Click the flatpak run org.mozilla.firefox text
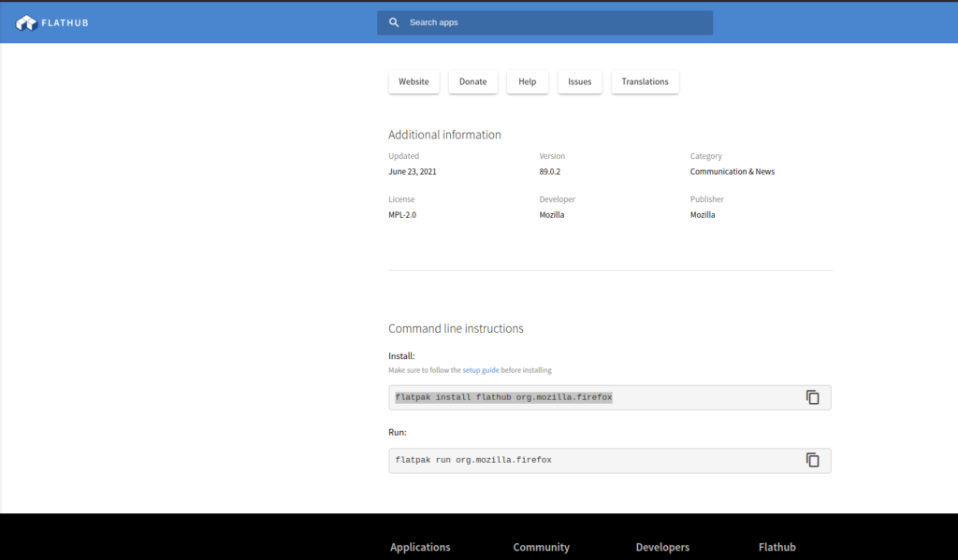Image resolution: width=958 pixels, height=560 pixels. coord(473,461)
